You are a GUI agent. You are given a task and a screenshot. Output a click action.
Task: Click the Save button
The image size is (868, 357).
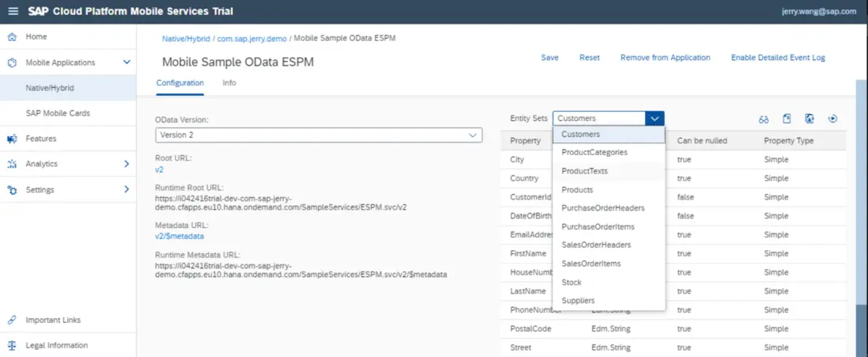549,58
